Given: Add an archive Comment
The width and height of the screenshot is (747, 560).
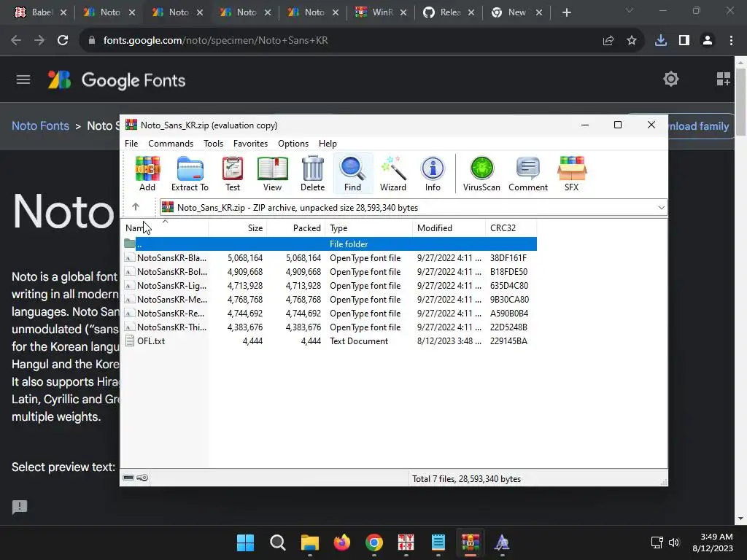Looking at the screenshot, I should coord(528,174).
